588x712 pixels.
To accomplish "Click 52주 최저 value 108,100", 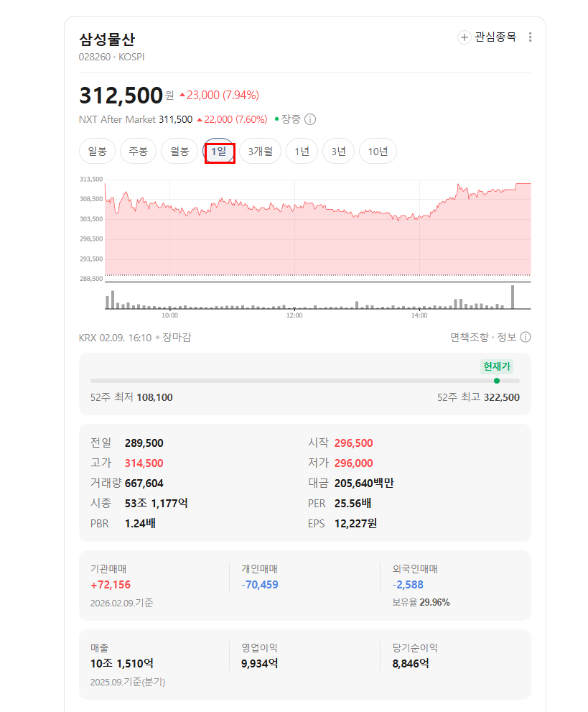I will coord(154,397).
